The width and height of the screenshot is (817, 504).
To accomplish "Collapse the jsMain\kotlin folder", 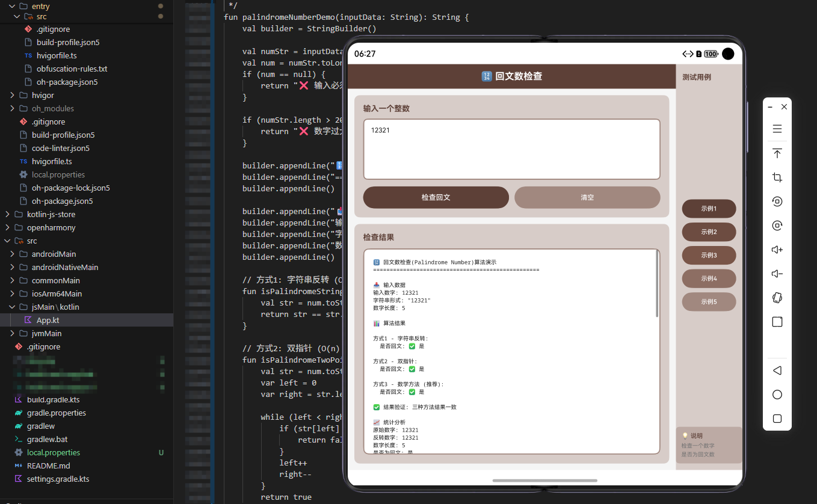I will pyautogui.click(x=12, y=307).
